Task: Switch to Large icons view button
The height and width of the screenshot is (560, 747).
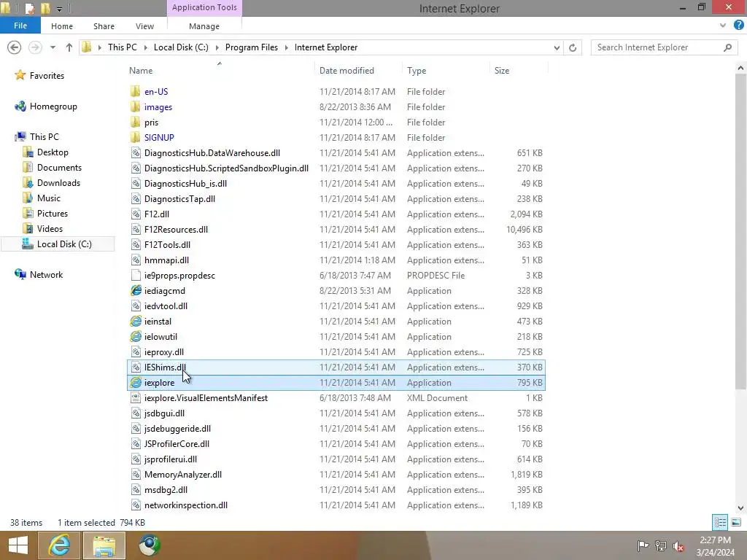Action: tap(736, 522)
